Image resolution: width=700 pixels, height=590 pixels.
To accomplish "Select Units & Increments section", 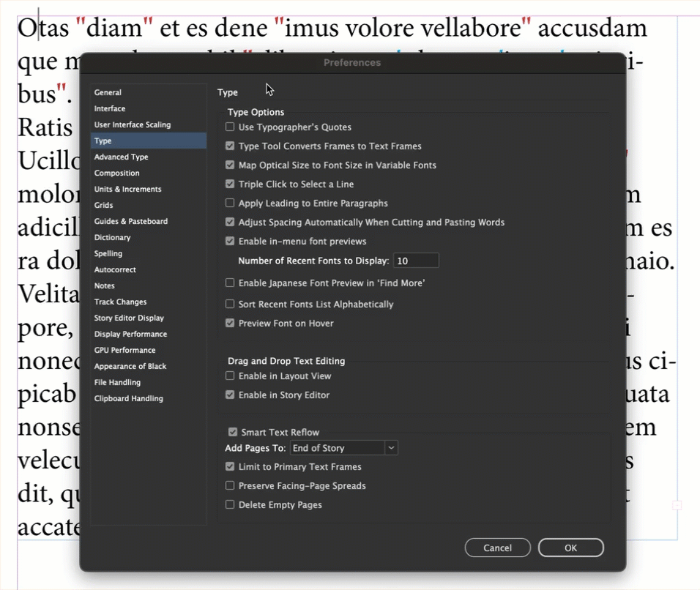I will coord(148,189).
